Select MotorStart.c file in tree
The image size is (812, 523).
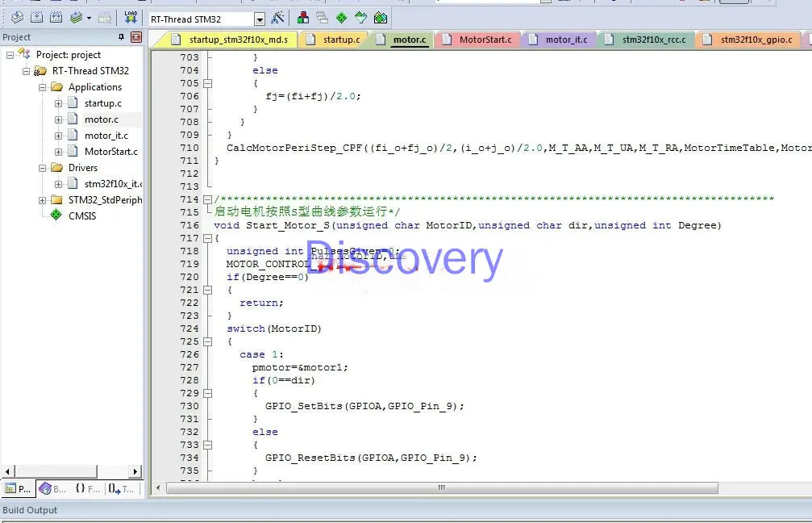(110, 152)
